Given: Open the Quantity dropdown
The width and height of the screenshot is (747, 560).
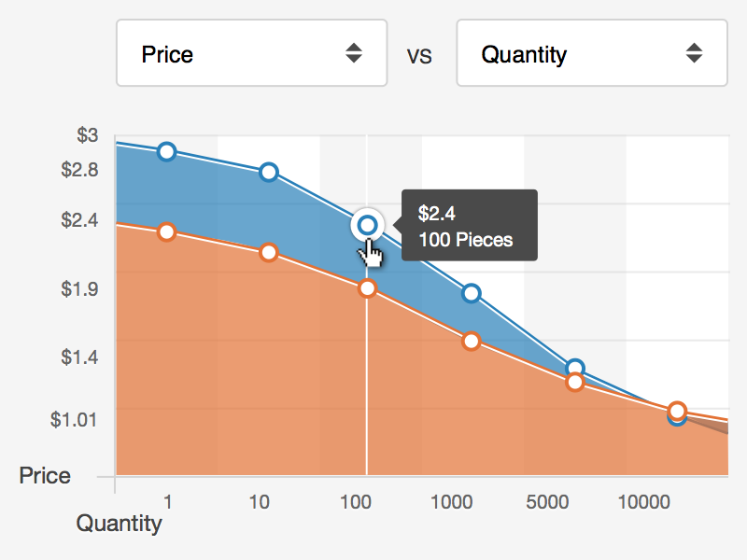Looking at the screenshot, I should click(591, 53).
